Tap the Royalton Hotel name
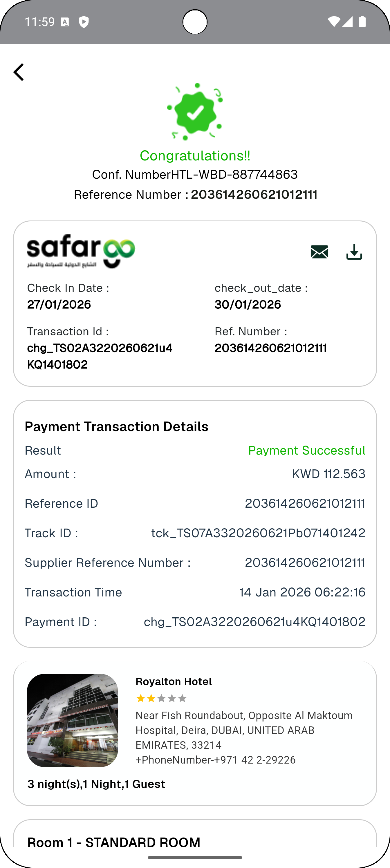This screenshot has width=390, height=868. (x=174, y=681)
